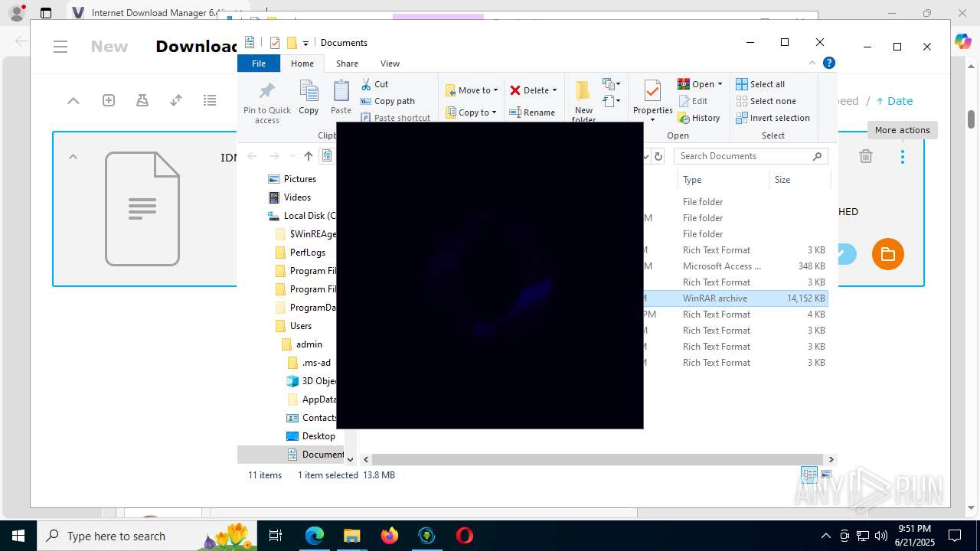
Task: Open the orange folder button in download manager
Action: click(x=888, y=254)
